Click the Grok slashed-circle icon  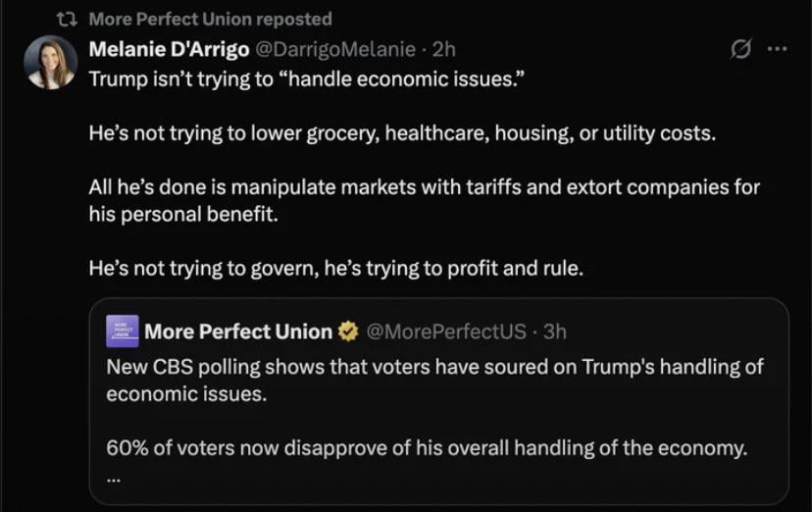(x=741, y=49)
